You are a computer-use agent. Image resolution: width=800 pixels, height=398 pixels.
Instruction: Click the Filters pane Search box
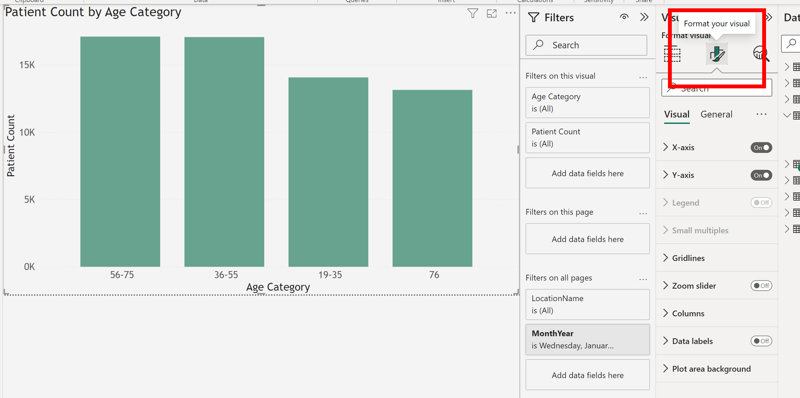pyautogui.click(x=586, y=45)
